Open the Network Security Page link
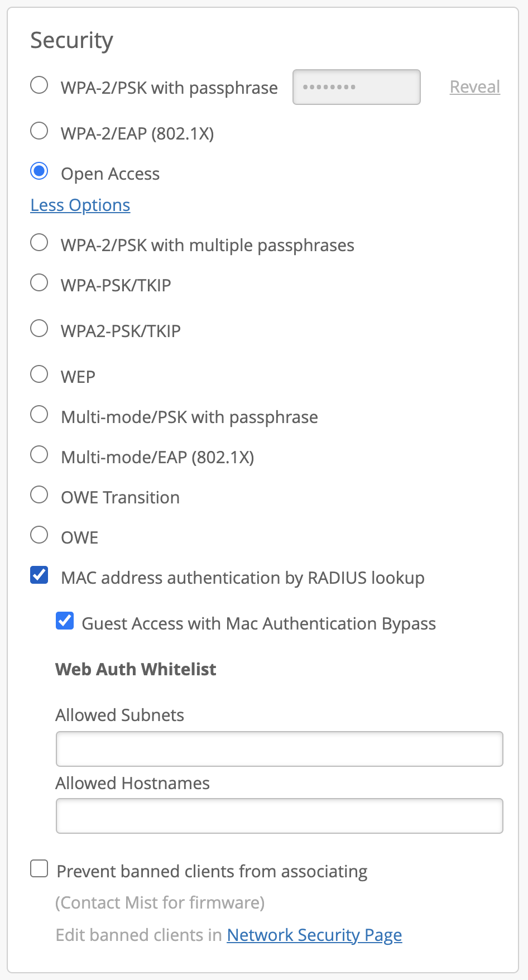Screen dimensions: 528x980 pyautogui.click(x=314, y=935)
